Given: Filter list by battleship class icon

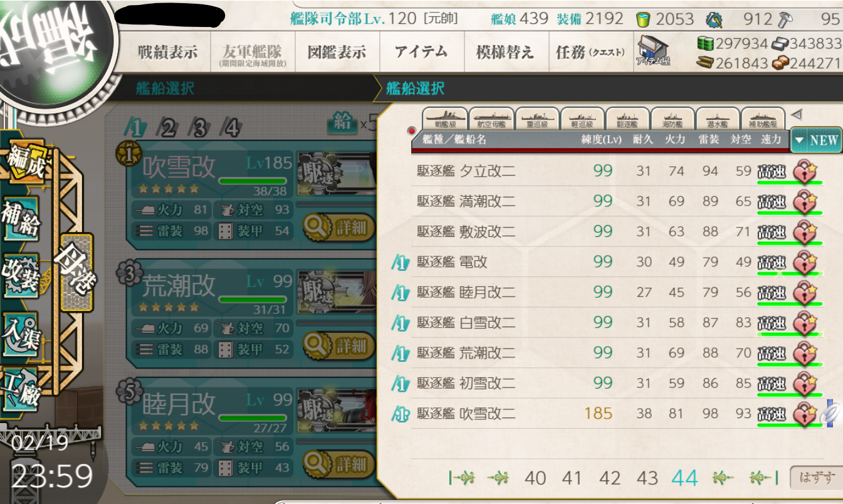Looking at the screenshot, I should (x=446, y=118).
